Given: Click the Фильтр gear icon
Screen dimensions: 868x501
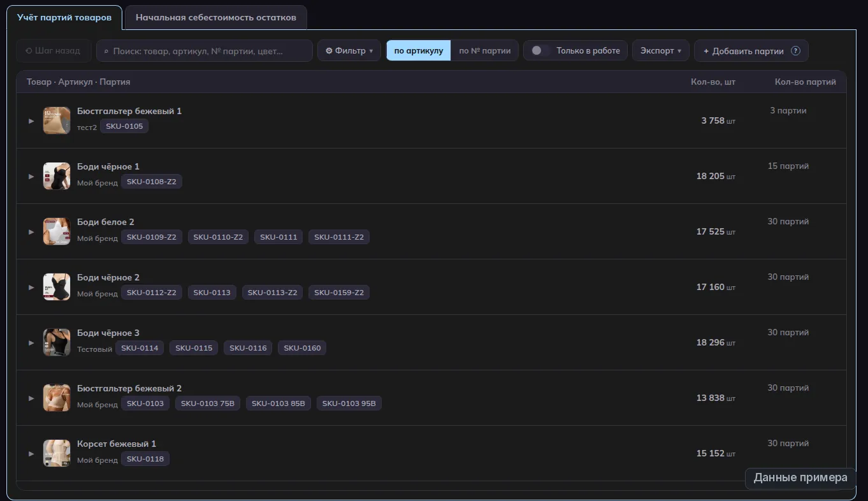Looking at the screenshot, I should pyautogui.click(x=329, y=51).
